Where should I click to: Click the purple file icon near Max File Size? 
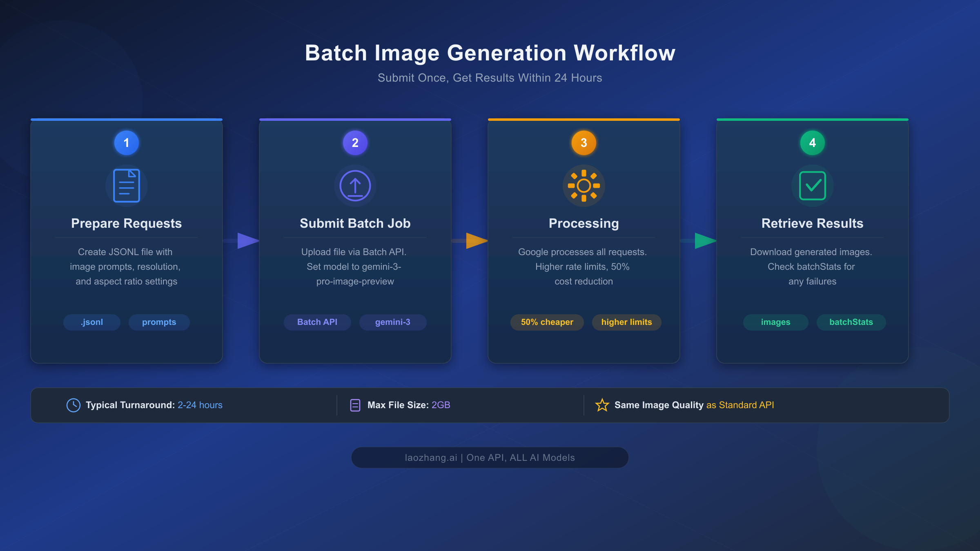click(x=355, y=405)
